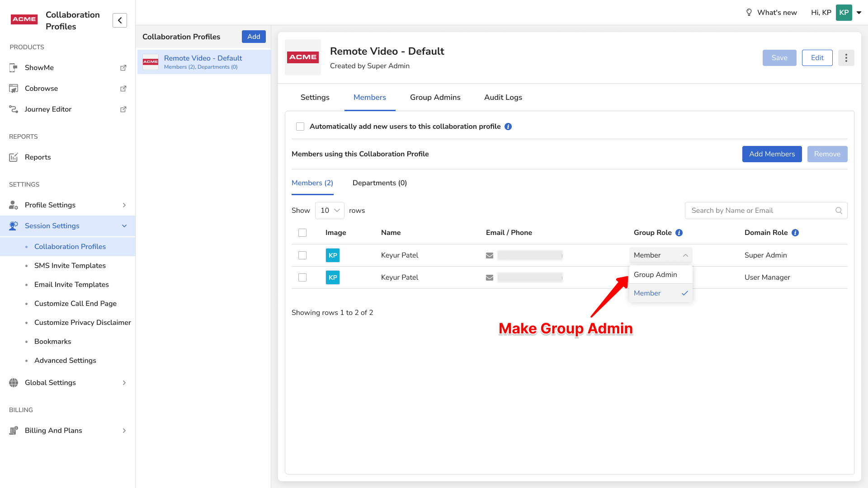868x488 pixels.
Task: Click the Journey Editor icon
Action: point(14,109)
